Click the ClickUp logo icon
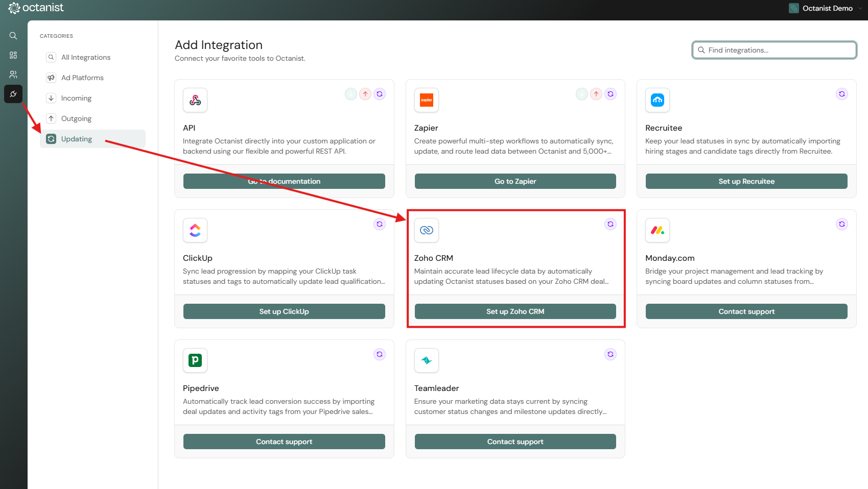 [195, 230]
